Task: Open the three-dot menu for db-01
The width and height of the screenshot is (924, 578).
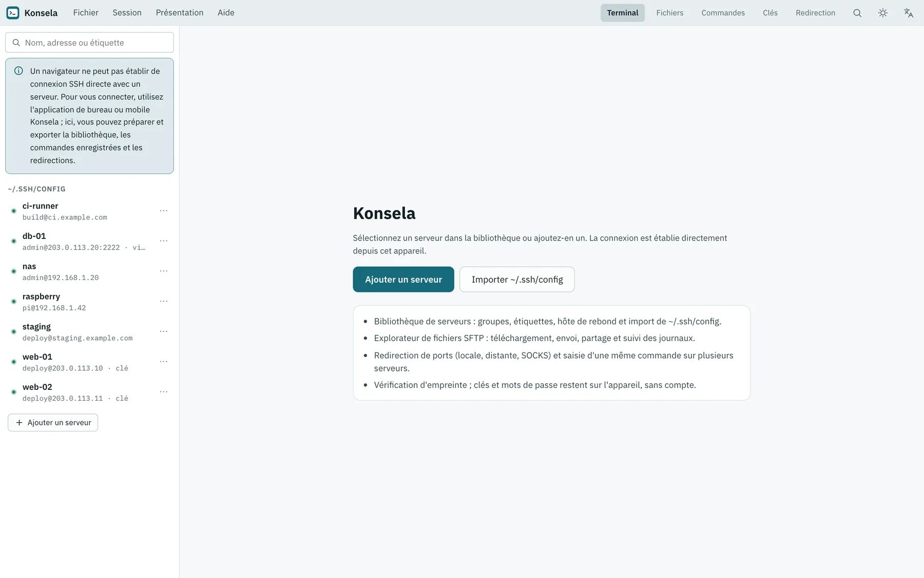Action: point(164,241)
